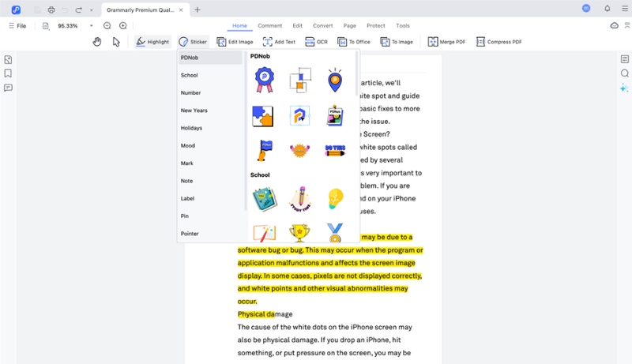Open the thumbnails panel in left sidebar
The image size is (632, 364).
(8, 59)
